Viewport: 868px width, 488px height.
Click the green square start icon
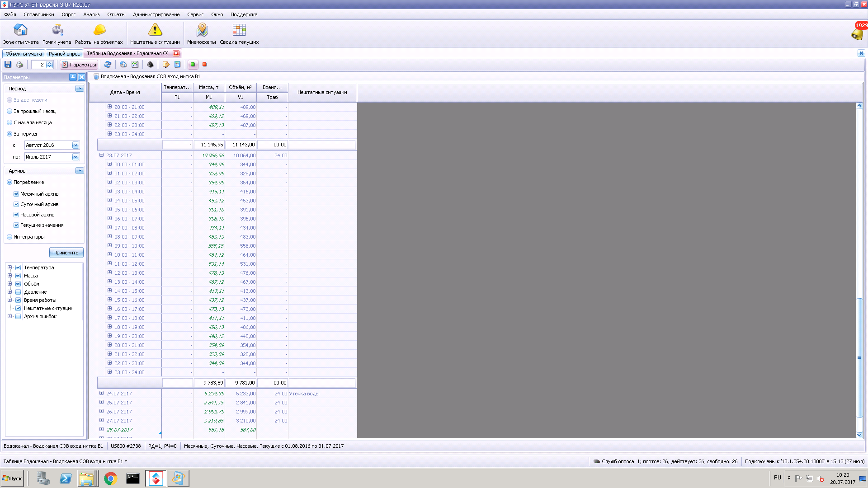click(193, 65)
